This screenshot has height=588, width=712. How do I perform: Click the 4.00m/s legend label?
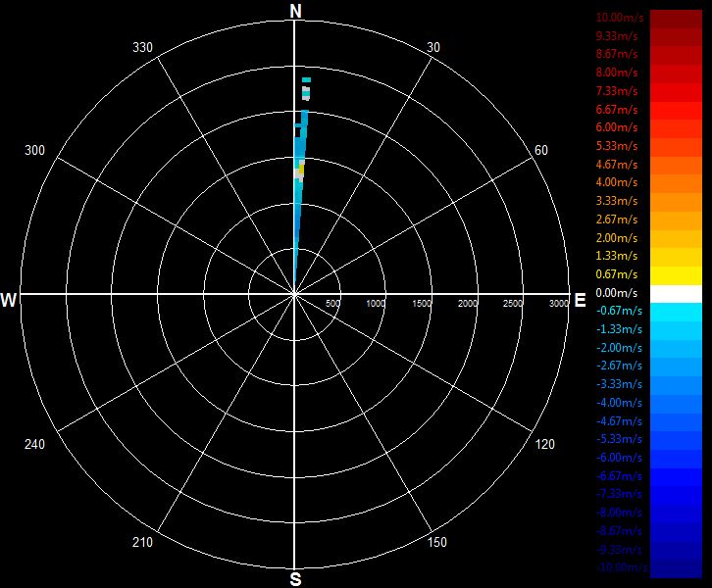[617, 182]
